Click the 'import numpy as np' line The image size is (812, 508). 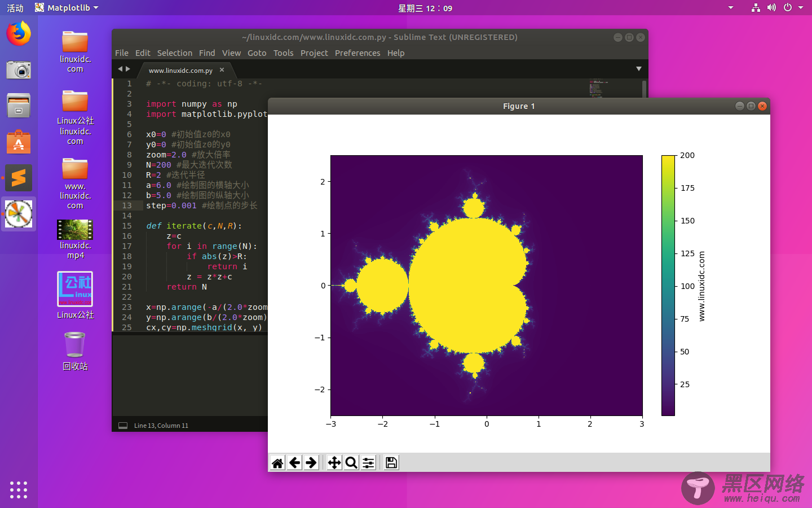[192, 104]
